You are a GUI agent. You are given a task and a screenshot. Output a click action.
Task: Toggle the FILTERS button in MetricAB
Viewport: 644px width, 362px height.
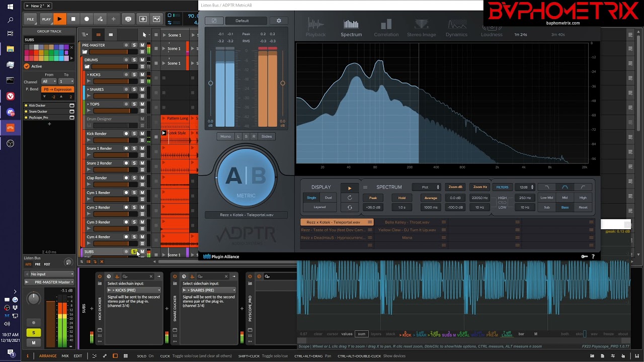coord(502,187)
